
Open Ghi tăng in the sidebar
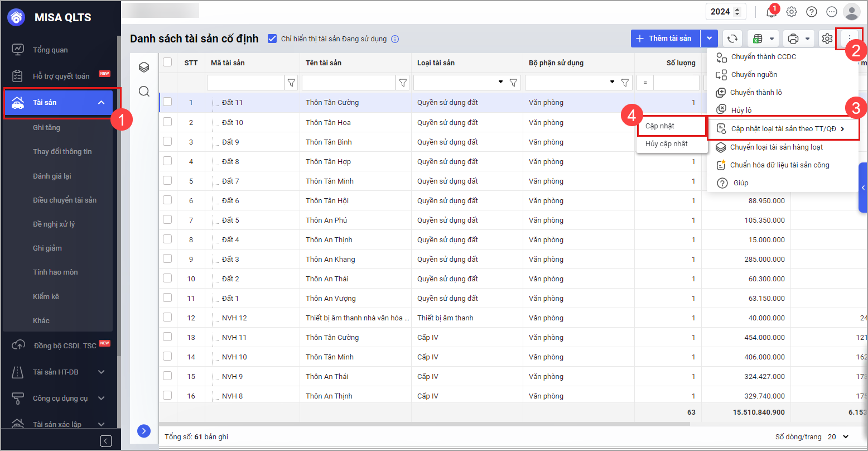(x=46, y=128)
